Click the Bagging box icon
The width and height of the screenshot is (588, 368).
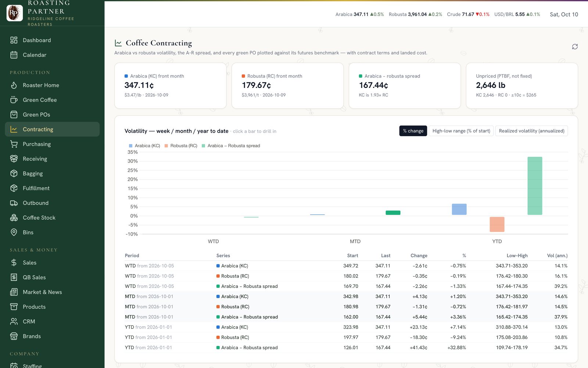pos(14,173)
